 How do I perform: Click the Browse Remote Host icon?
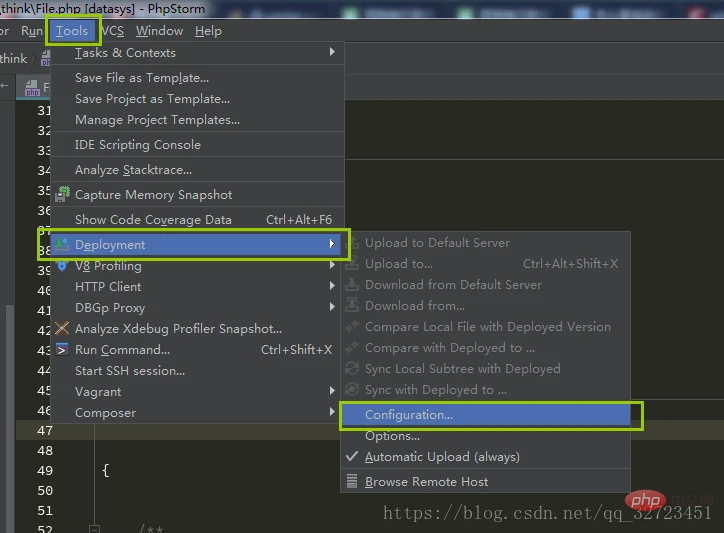[x=351, y=481]
